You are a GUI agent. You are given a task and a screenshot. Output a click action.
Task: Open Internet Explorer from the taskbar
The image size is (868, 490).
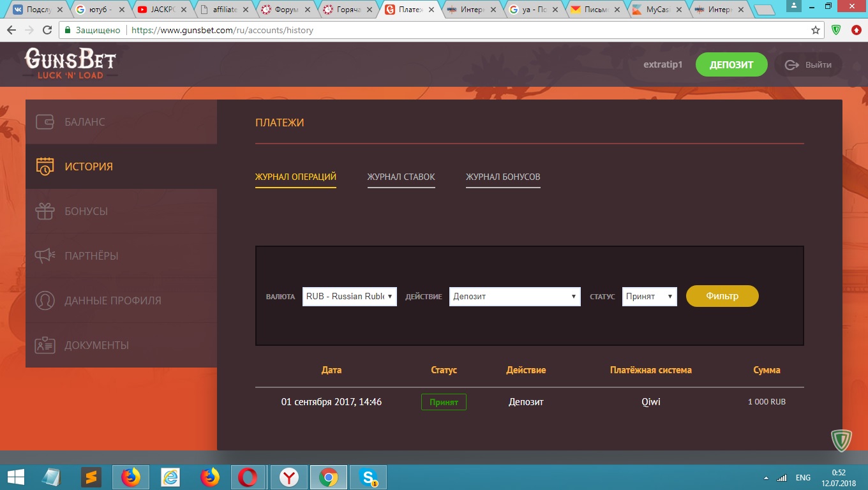(170, 477)
